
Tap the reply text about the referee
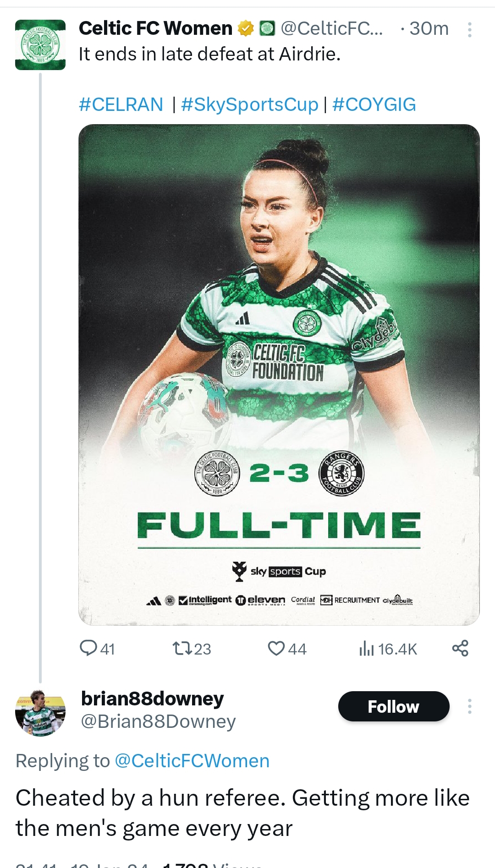[x=242, y=813]
